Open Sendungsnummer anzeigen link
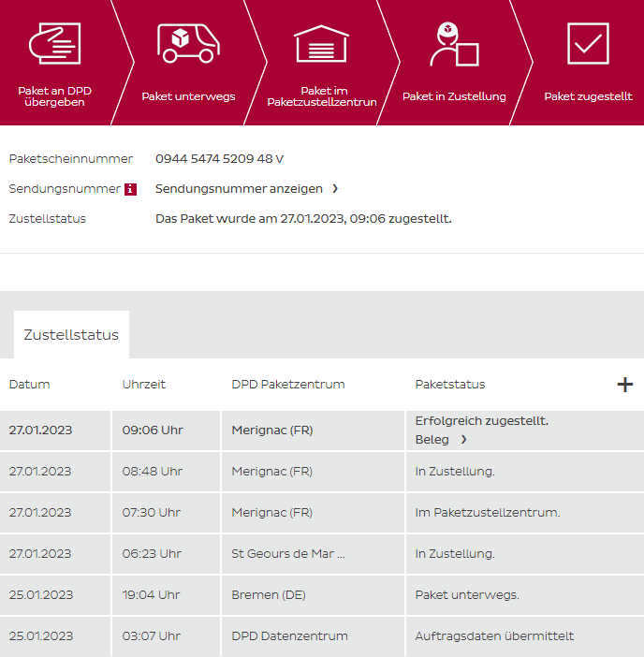The width and height of the screenshot is (644, 657). [246, 189]
